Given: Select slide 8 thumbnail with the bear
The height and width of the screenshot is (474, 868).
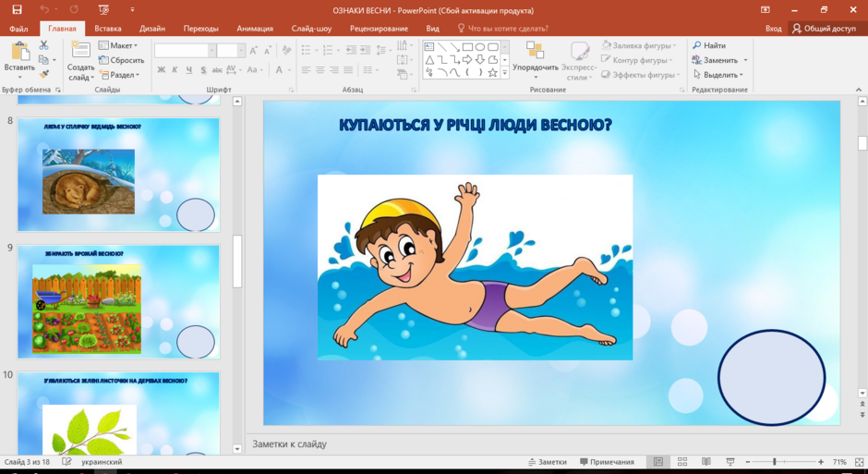Looking at the screenshot, I should click(118, 175).
